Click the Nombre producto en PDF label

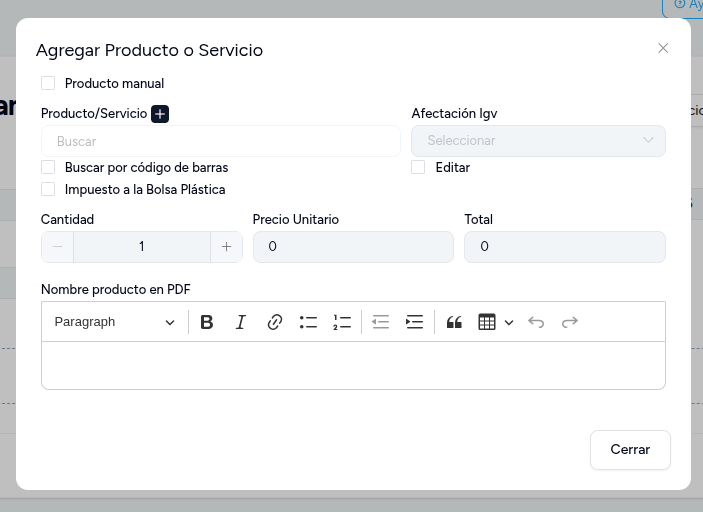tap(116, 289)
